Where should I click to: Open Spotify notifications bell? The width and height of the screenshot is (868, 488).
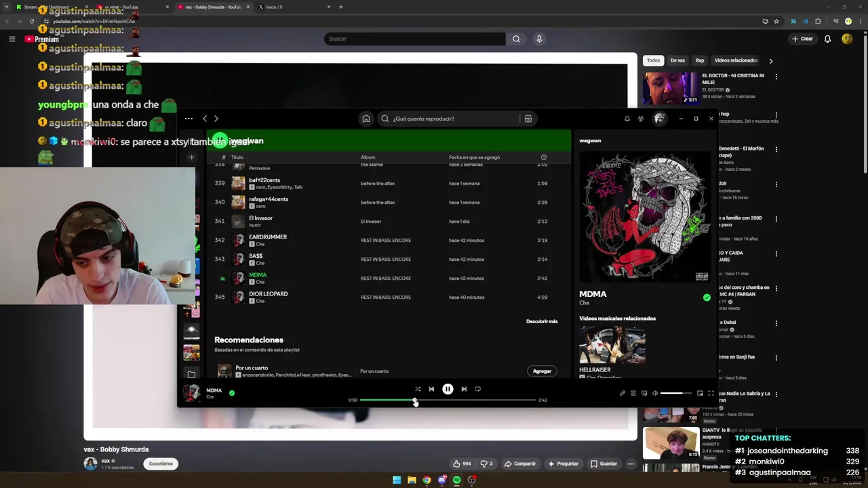pyautogui.click(x=627, y=119)
